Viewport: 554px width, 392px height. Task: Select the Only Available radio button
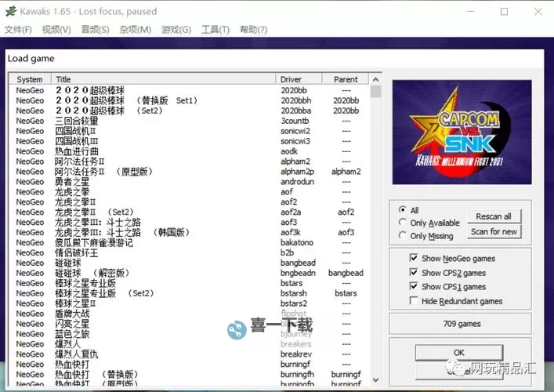(x=402, y=223)
